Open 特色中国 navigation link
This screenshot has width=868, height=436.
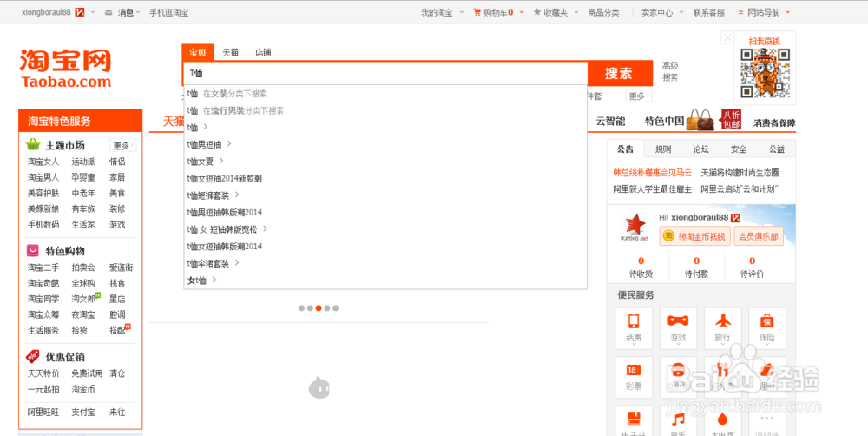point(664,122)
